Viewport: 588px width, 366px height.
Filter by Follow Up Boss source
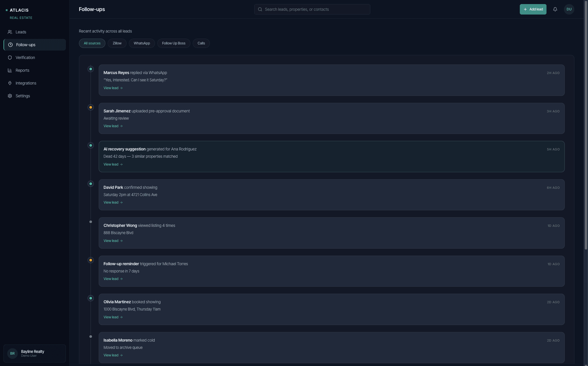point(174,43)
